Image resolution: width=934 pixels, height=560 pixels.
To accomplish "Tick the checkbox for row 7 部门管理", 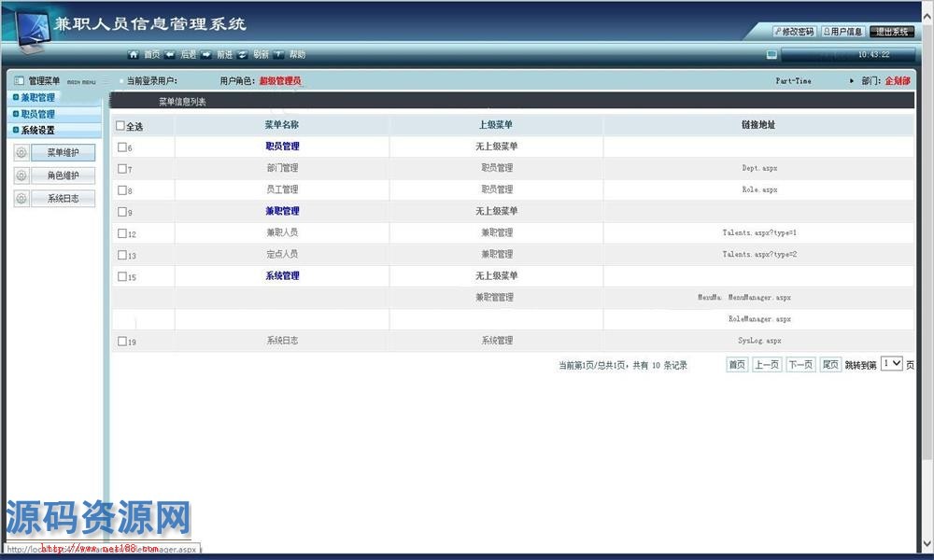I will (x=122, y=169).
